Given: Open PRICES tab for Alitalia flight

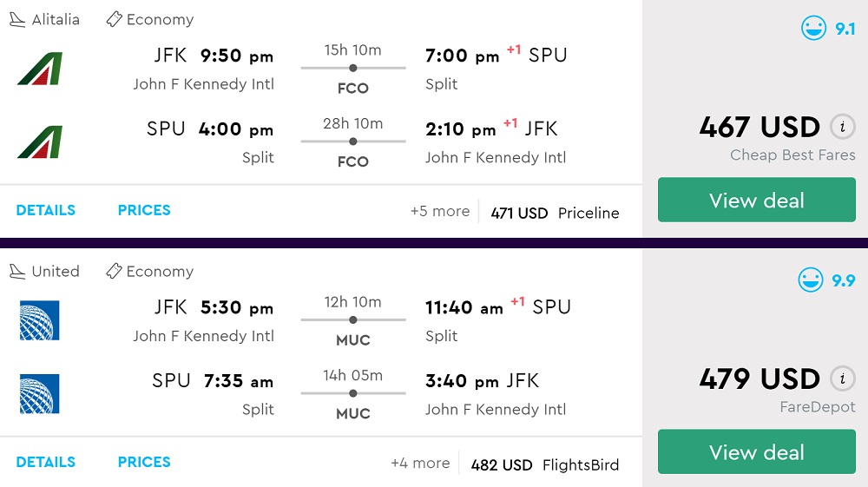Looking at the screenshot, I should tap(144, 210).
